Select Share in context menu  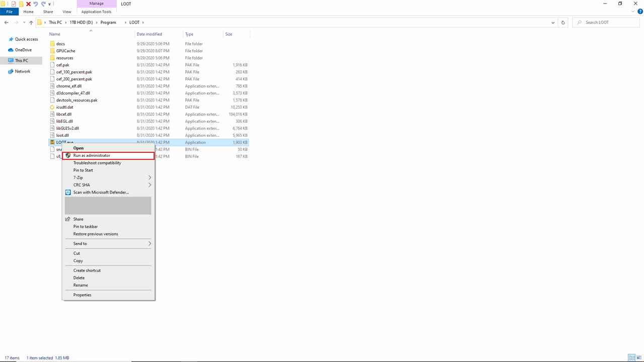tap(78, 219)
